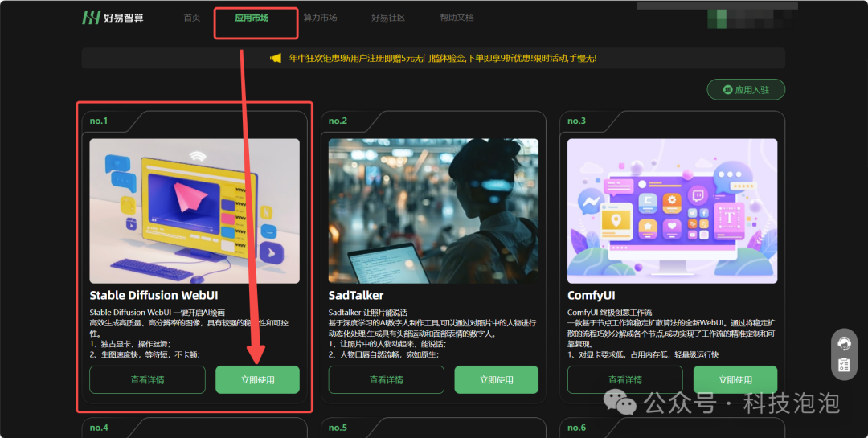
Task: Open the floating checklist clipboard icon
Action: [844, 365]
